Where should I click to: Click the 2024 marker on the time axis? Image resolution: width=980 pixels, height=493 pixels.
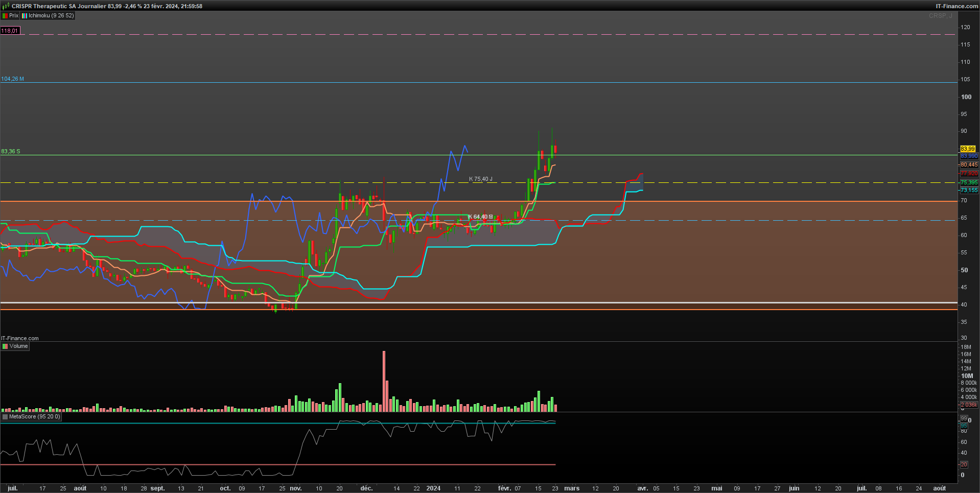[433, 488]
